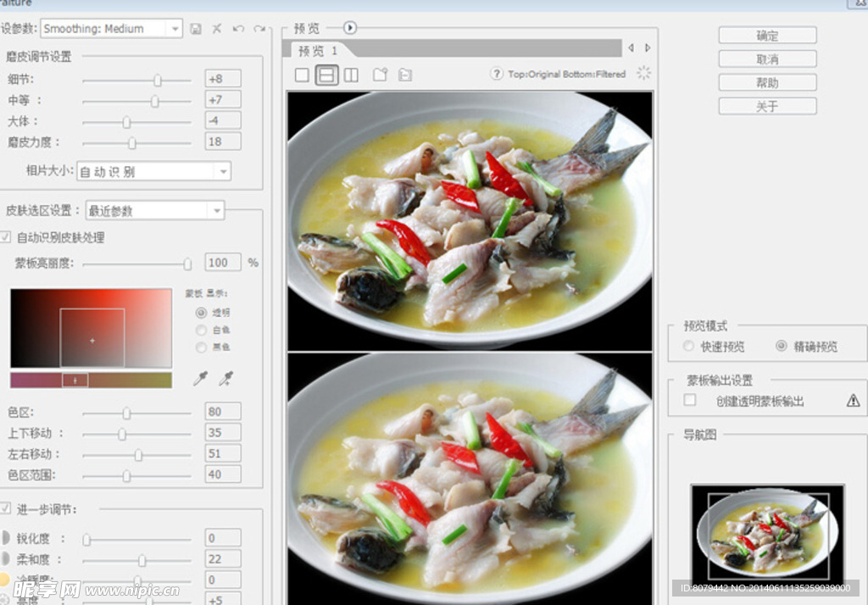Select the side-by-side vertical split preview icon
The width and height of the screenshot is (868, 605).
pyautogui.click(x=351, y=75)
